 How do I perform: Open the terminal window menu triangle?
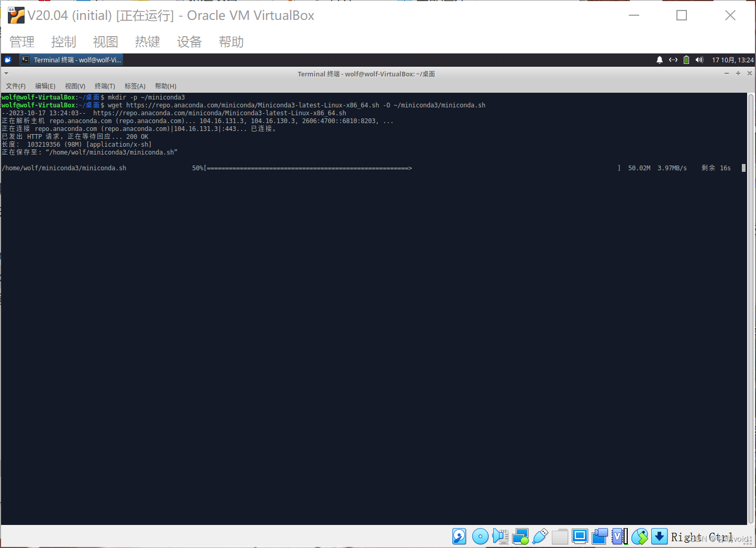(x=6, y=74)
